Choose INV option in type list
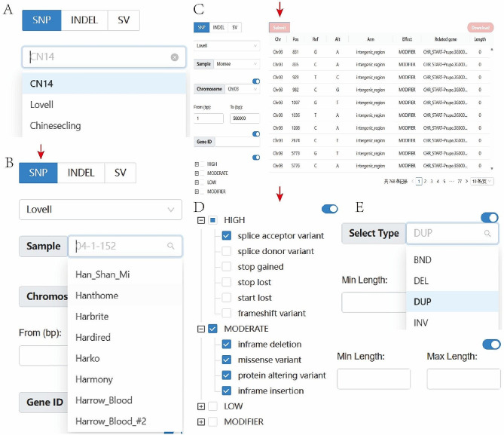The image size is (504, 435). 452,323
